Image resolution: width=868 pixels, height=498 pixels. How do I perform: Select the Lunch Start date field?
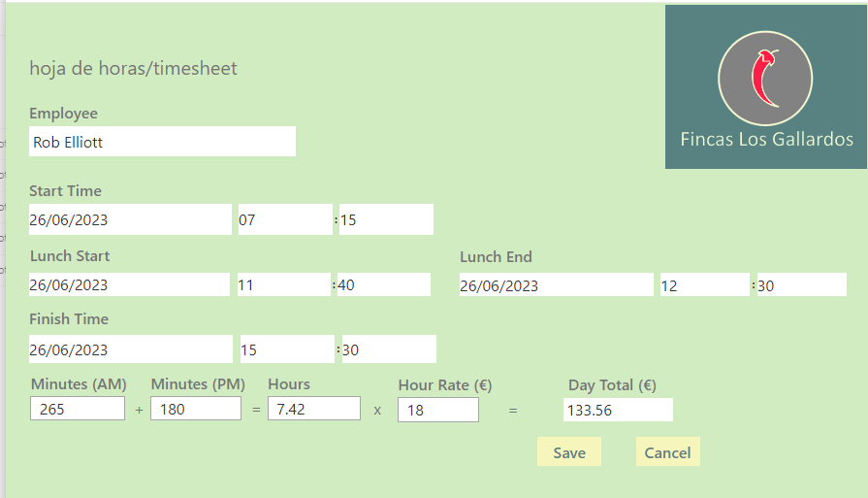tap(130, 284)
